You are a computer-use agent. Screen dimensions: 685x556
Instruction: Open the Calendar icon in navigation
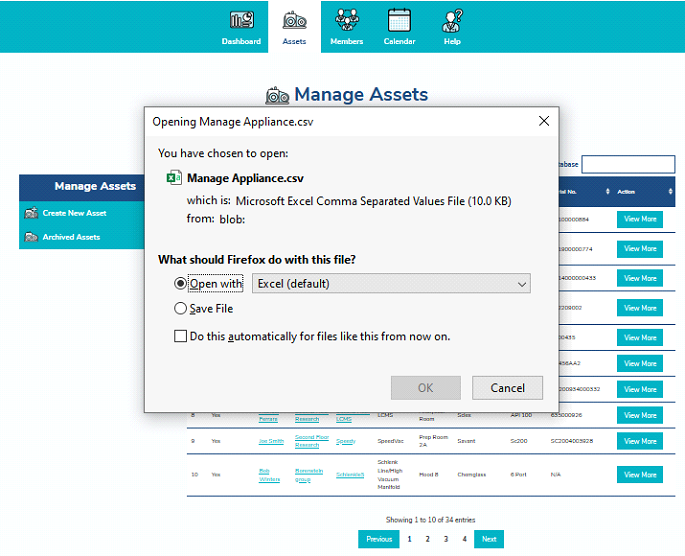pyautogui.click(x=399, y=20)
